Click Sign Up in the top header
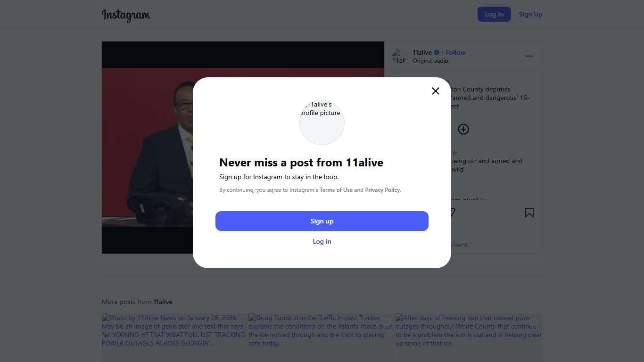The width and height of the screenshot is (644, 362). [530, 14]
